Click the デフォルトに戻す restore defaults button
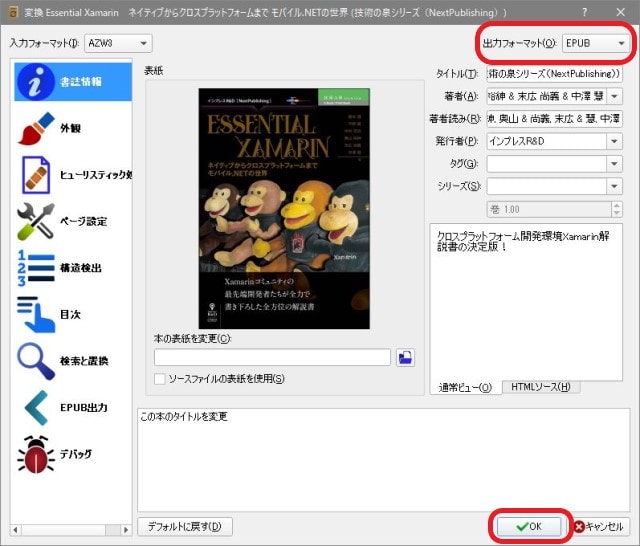 pos(185,526)
